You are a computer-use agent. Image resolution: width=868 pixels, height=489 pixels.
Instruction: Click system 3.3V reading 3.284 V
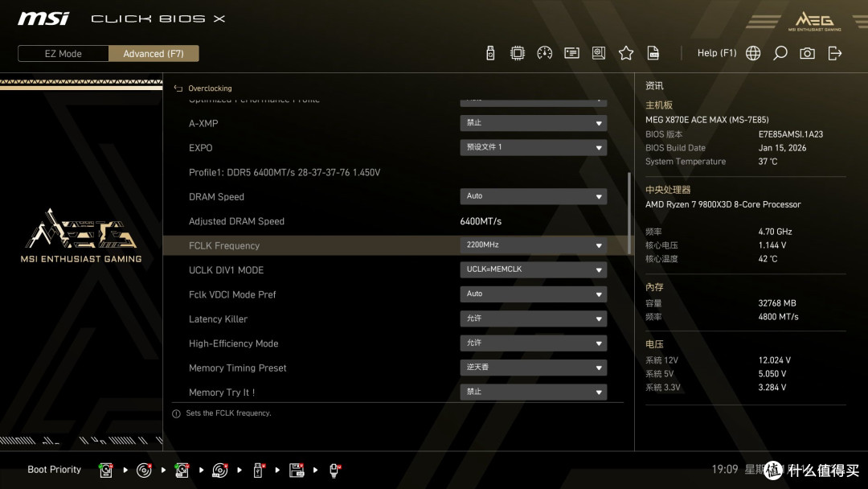click(772, 387)
